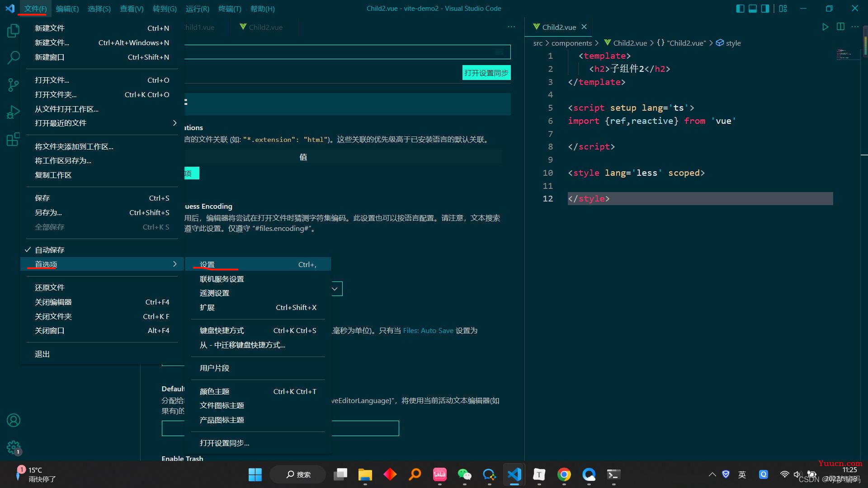Viewport: 868px width, 488px height.
Task: Open Google Chrome from taskbar
Action: (x=564, y=474)
